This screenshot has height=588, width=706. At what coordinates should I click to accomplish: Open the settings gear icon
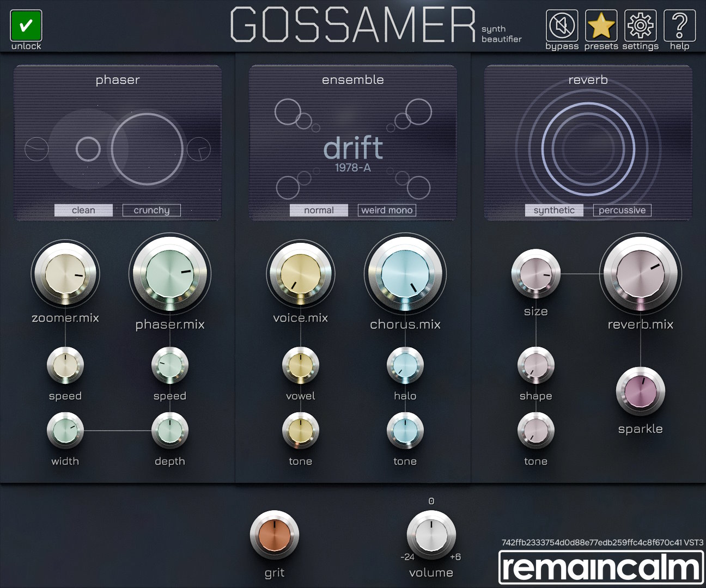640,24
